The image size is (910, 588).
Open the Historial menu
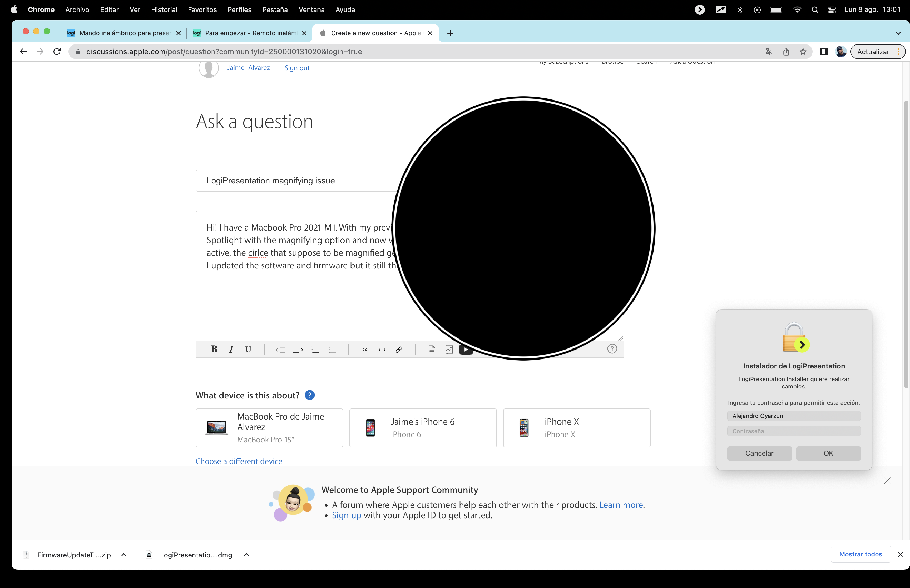point(164,9)
